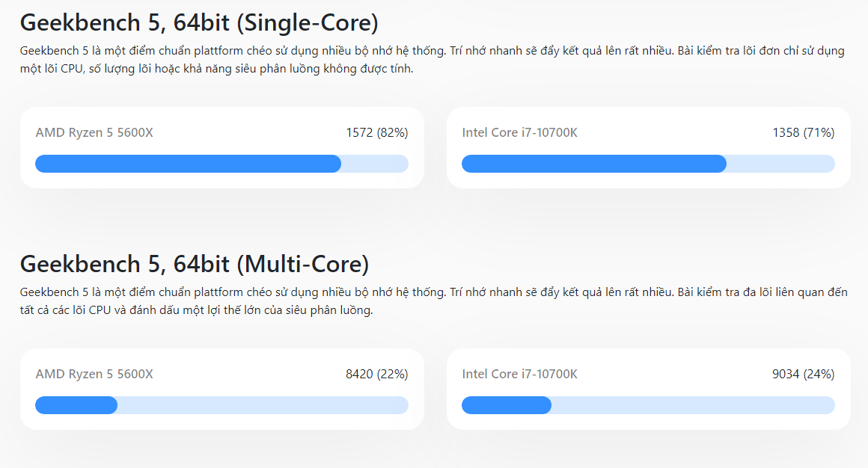Click the Multi-Core description paragraph
868x468 pixels.
tap(433, 301)
